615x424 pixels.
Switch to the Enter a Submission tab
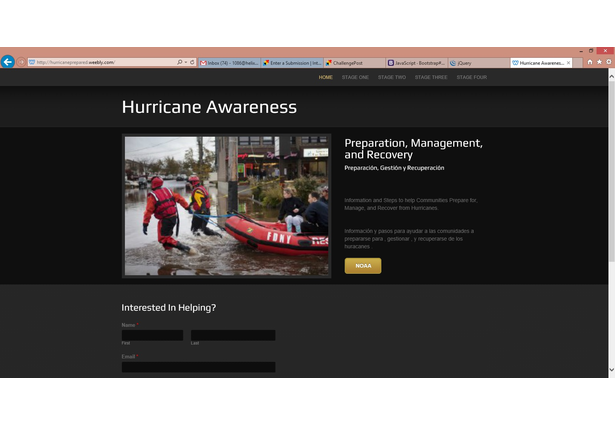coord(292,63)
